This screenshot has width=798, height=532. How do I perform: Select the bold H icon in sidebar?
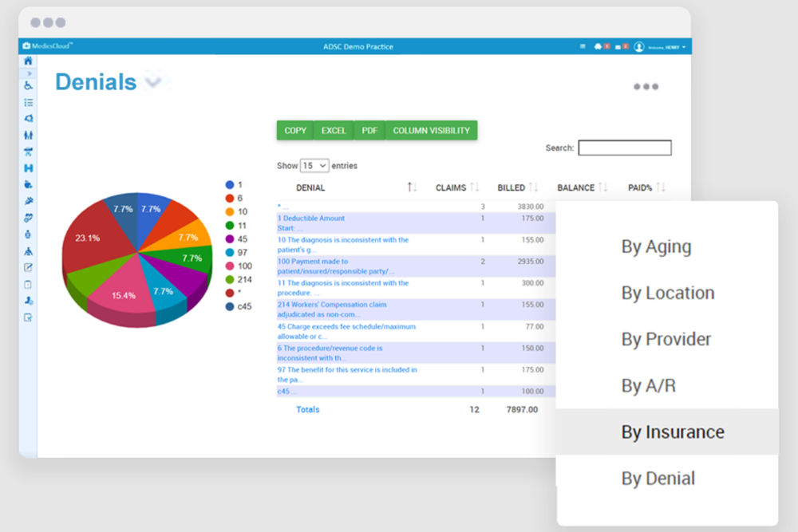coord(29,168)
